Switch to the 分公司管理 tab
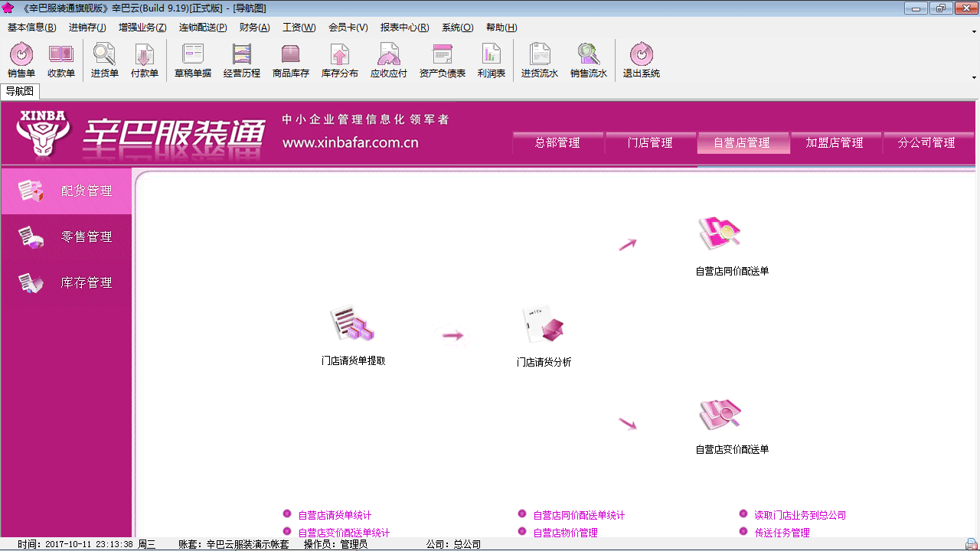This screenshot has width=980, height=551. coord(927,143)
